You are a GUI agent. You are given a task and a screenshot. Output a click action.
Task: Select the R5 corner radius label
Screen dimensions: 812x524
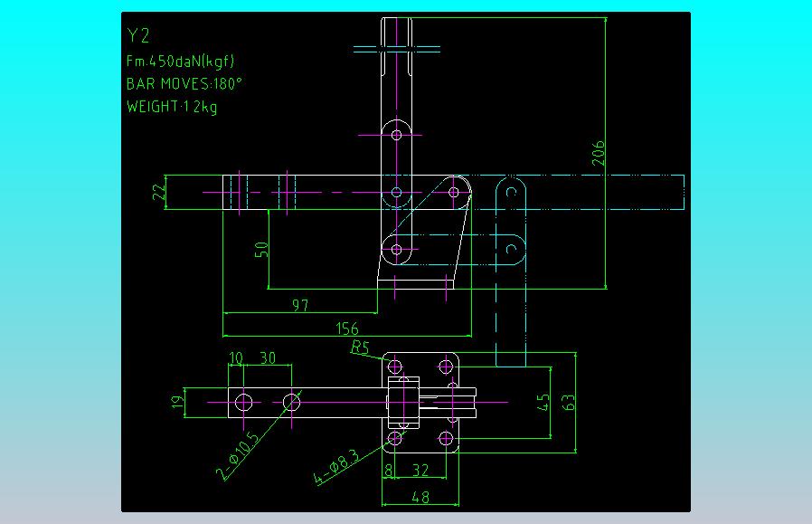click(x=360, y=347)
